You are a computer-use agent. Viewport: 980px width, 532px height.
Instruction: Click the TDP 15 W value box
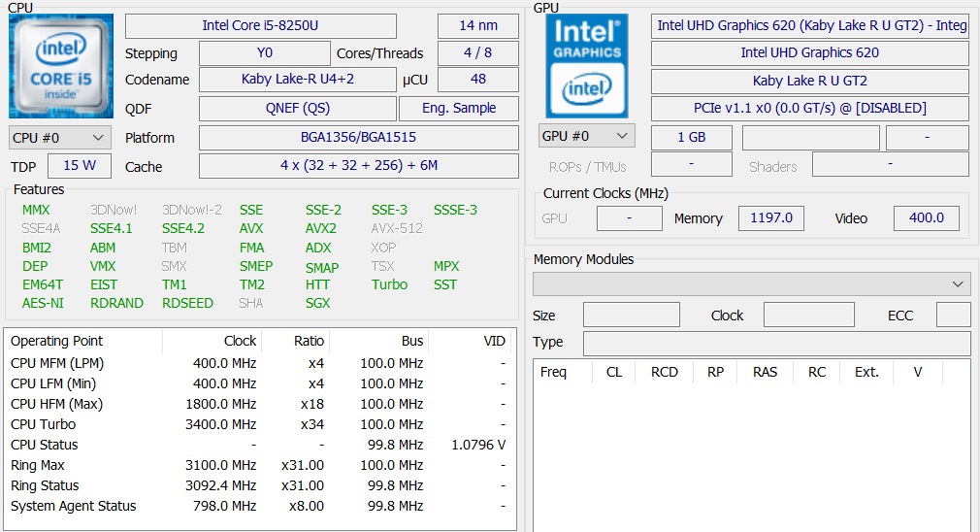(x=80, y=165)
